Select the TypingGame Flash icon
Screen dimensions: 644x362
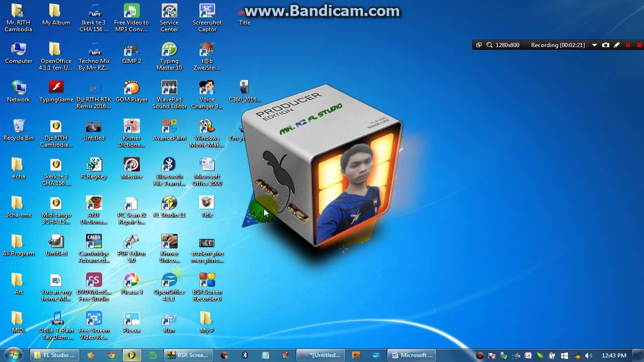point(56,92)
